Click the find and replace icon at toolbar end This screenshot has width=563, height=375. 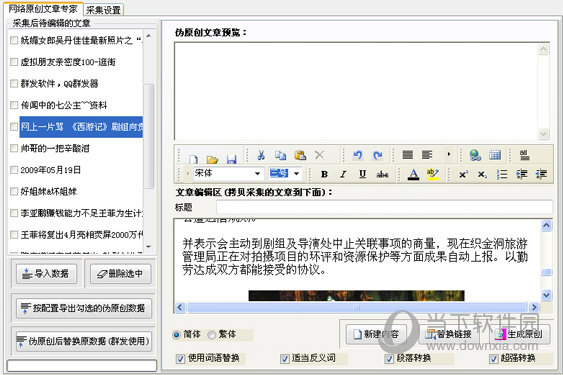coord(524,155)
